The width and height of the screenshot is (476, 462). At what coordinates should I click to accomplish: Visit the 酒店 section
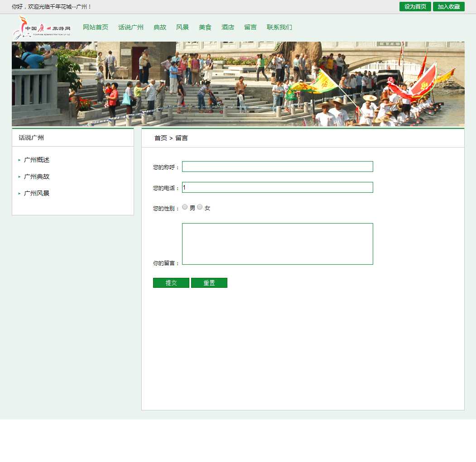[228, 27]
